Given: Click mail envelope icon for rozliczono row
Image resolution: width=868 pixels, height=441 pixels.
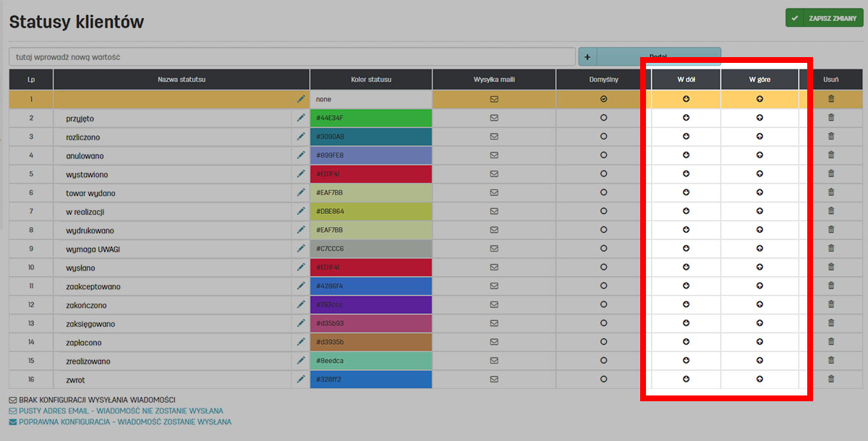Looking at the screenshot, I should point(494,137).
